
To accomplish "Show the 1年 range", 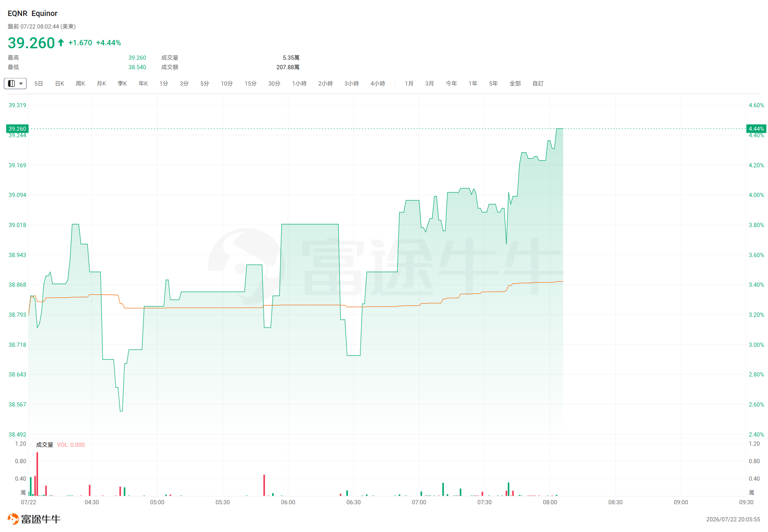I will click(x=473, y=83).
